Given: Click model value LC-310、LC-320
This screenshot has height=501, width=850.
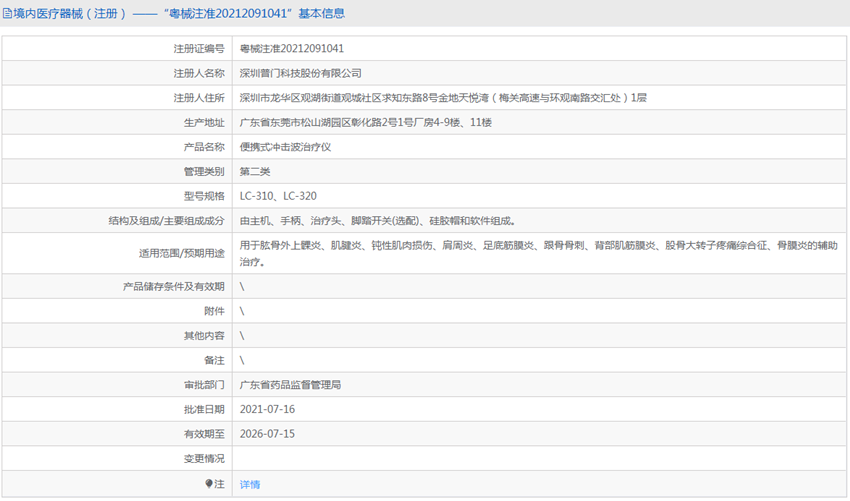Looking at the screenshot, I should pos(278,196).
